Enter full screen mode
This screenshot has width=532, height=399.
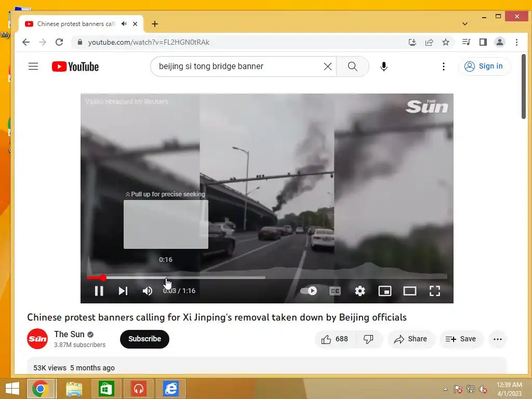click(x=435, y=291)
